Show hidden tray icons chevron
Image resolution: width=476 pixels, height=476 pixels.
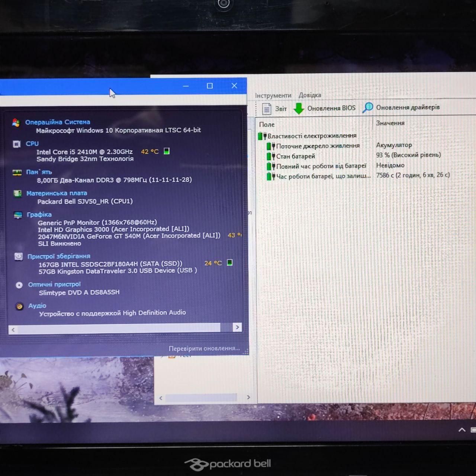462,430
